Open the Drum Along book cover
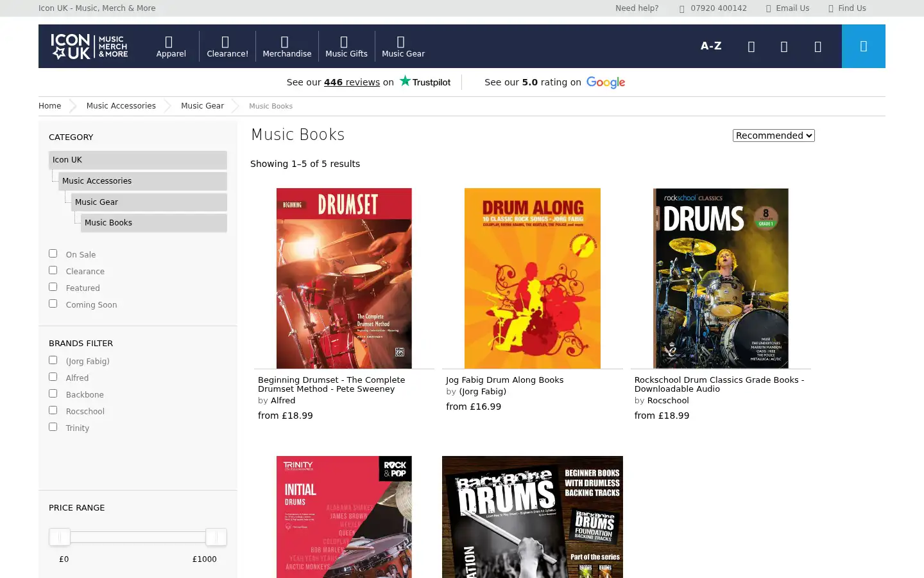This screenshot has width=924, height=578. coord(533,278)
